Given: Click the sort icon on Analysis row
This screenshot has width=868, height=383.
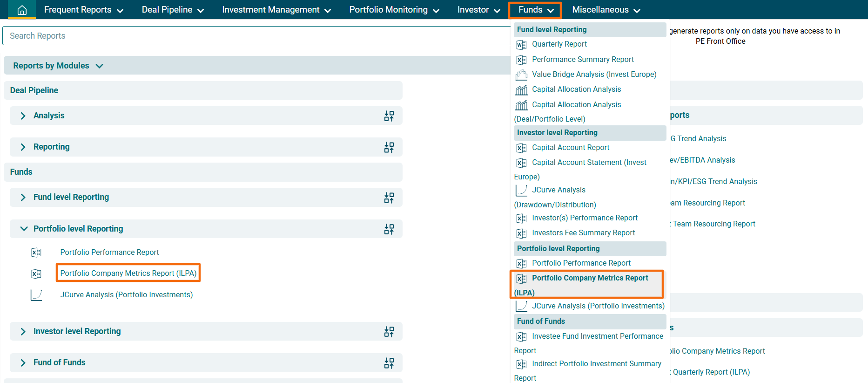Looking at the screenshot, I should (x=389, y=116).
